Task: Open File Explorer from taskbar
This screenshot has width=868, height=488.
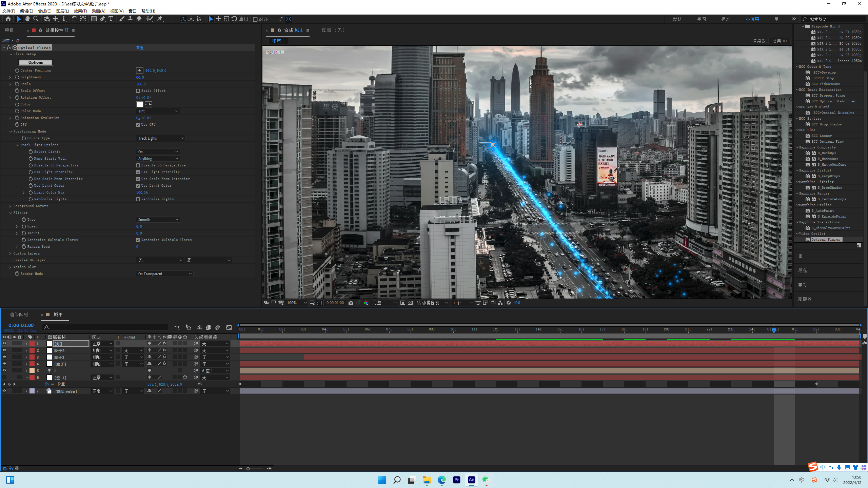Action: pos(427,480)
